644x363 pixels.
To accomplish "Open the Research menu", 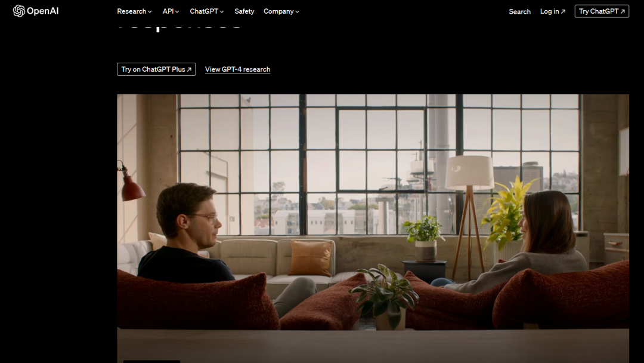I will (x=131, y=11).
